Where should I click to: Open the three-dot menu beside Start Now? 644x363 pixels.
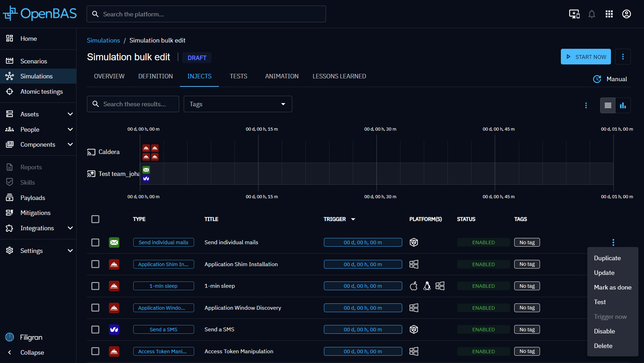pos(623,57)
